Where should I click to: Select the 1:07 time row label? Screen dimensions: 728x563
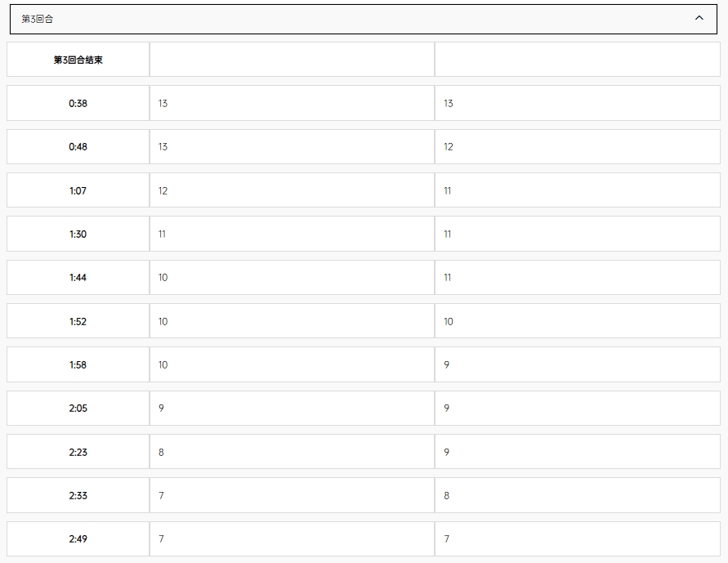coord(78,190)
